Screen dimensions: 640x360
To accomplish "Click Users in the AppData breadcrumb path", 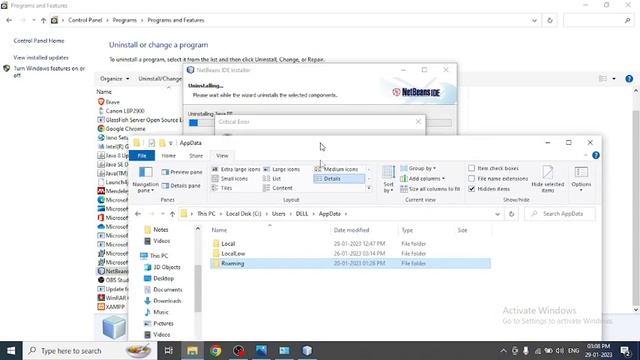I will [x=278, y=214].
